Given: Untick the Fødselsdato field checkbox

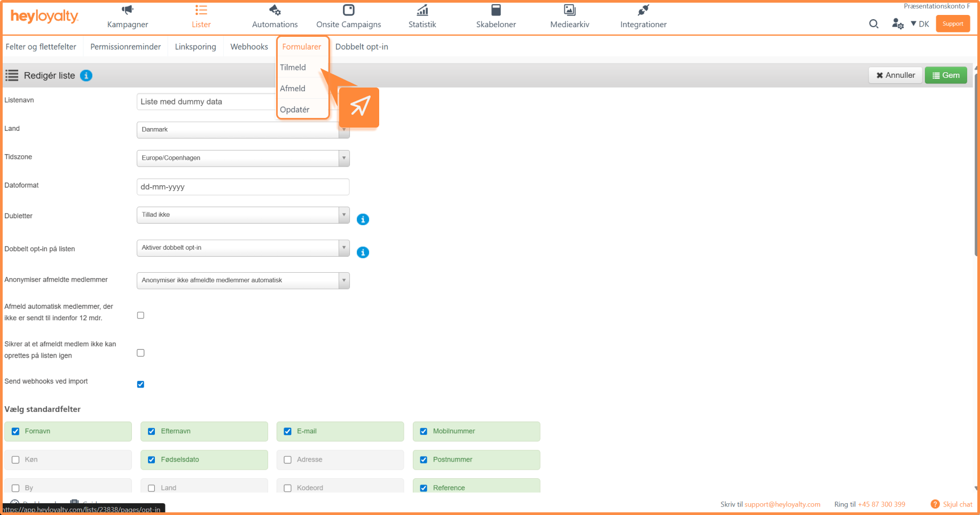Looking at the screenshot, I should (x=152, y=459).
